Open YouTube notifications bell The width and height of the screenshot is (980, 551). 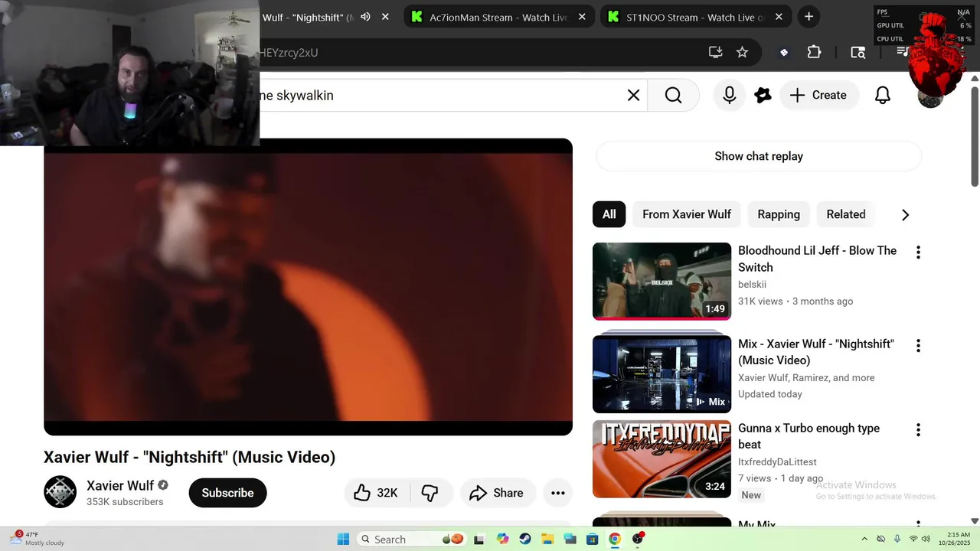click(x=883, y=95)
